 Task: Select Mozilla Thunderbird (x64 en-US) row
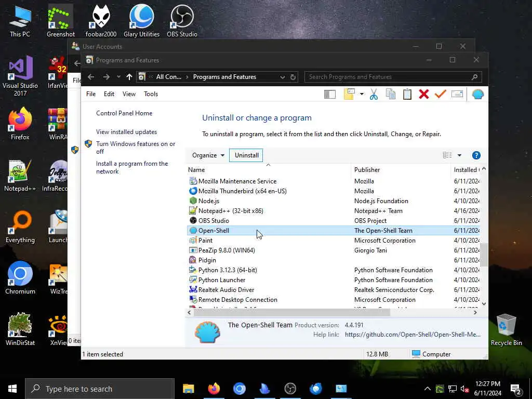(x=333, y=191)
